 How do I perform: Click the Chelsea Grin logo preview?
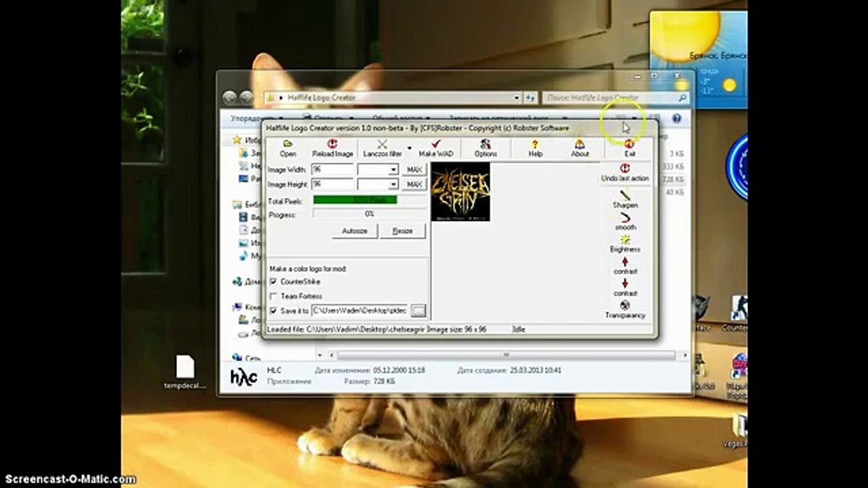point(460,192)
